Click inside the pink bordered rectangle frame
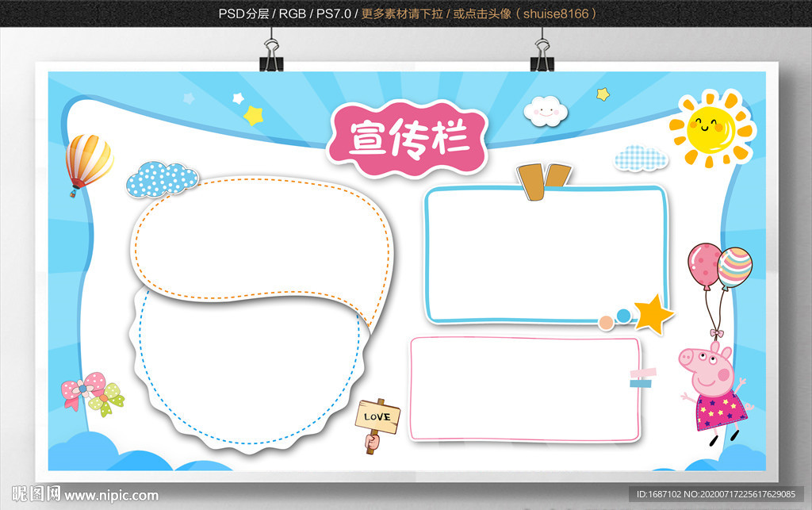This screenshot has height=510, width=812. point(525,389)
